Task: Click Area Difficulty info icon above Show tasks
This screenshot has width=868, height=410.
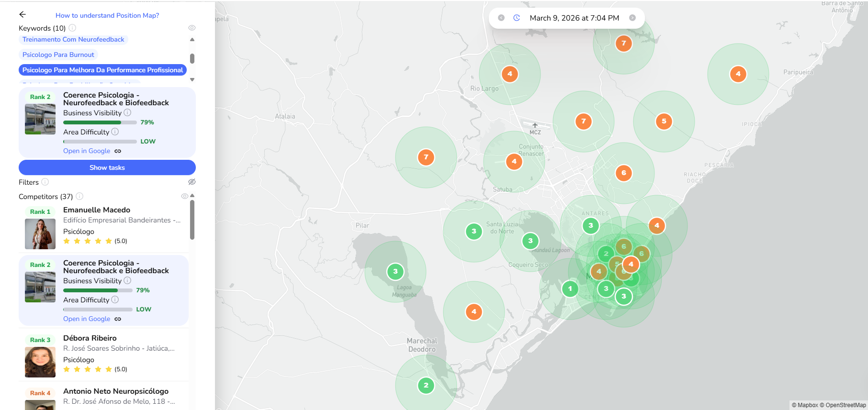Action: pyautogui.click(x=115, y=132)
